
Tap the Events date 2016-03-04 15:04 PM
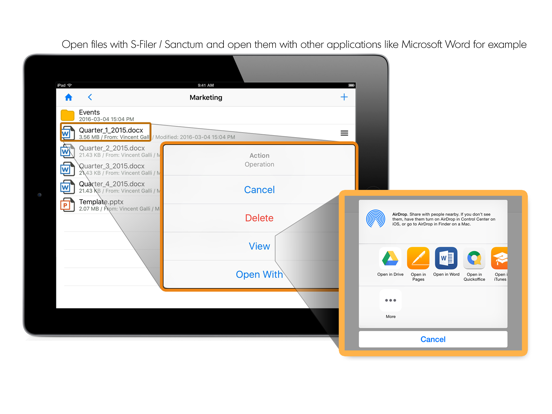click(106, 119)
